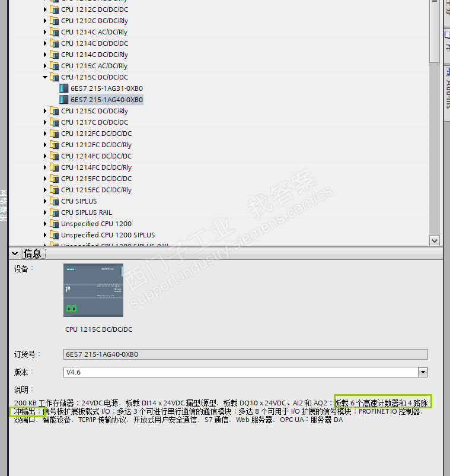Viewport: 450px width, 476px height.
Task: Select the CPU 1214FC DC/DC/Rly entry
Action: tap(97, 167)
